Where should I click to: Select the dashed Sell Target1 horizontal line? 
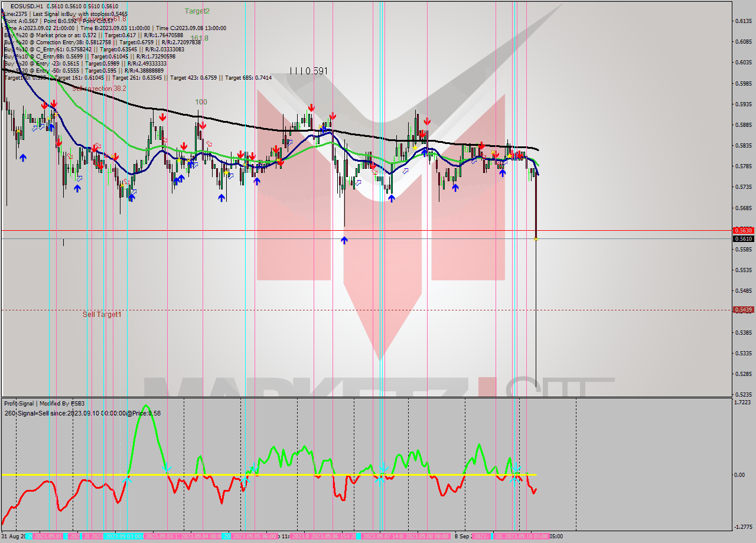coord(366,309)
